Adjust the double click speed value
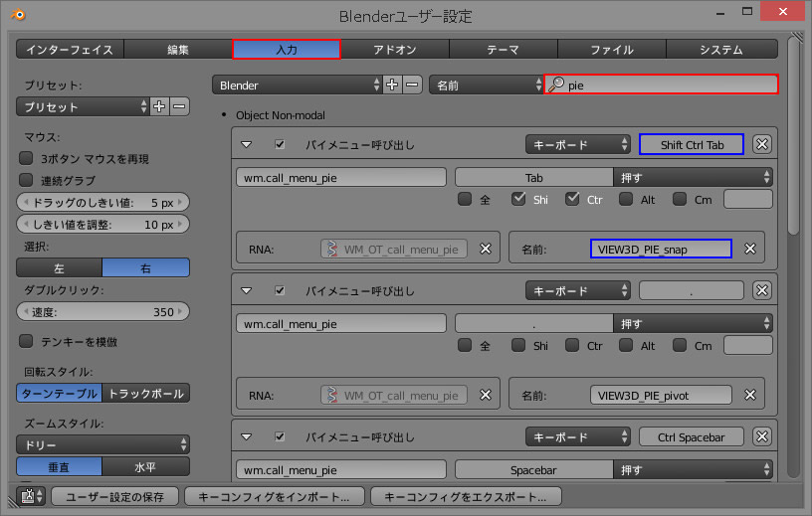 coord(103,311)
